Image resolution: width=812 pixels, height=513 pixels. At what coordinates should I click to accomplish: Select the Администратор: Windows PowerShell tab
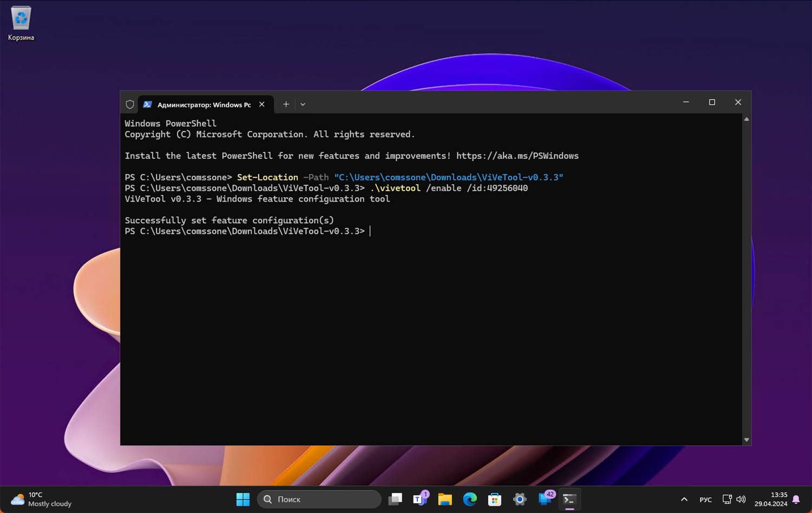(203, 105)
